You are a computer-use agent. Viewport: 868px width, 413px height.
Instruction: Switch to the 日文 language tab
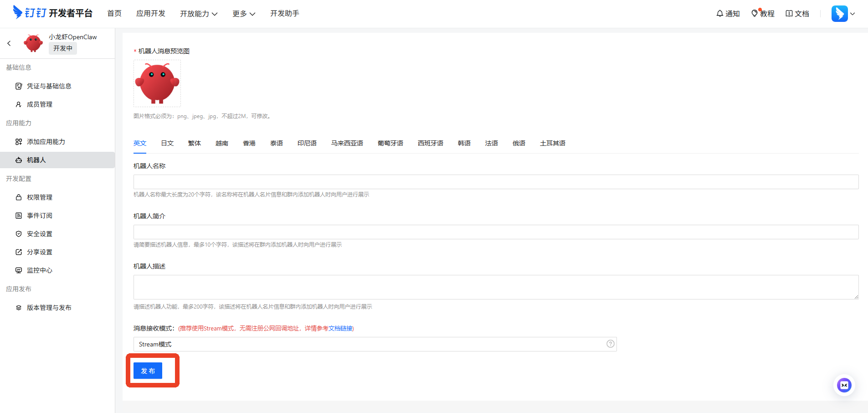tap(167, 143)
